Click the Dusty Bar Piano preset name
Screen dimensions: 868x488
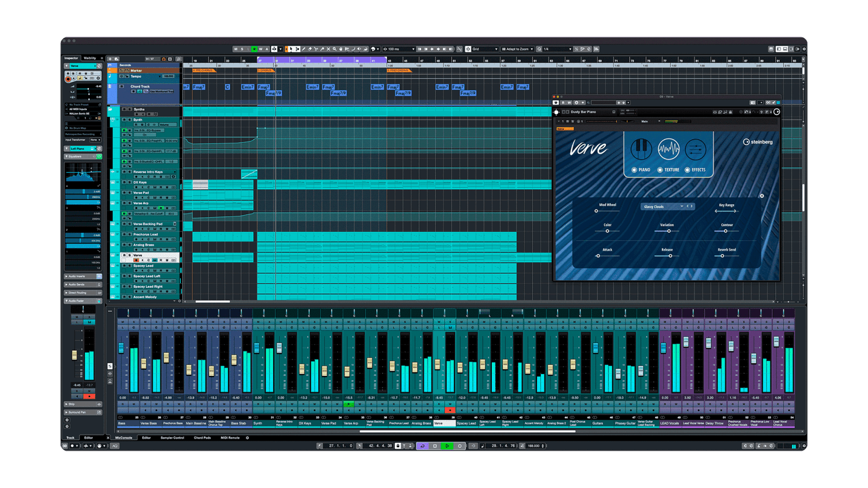click(x=583, y=112)
